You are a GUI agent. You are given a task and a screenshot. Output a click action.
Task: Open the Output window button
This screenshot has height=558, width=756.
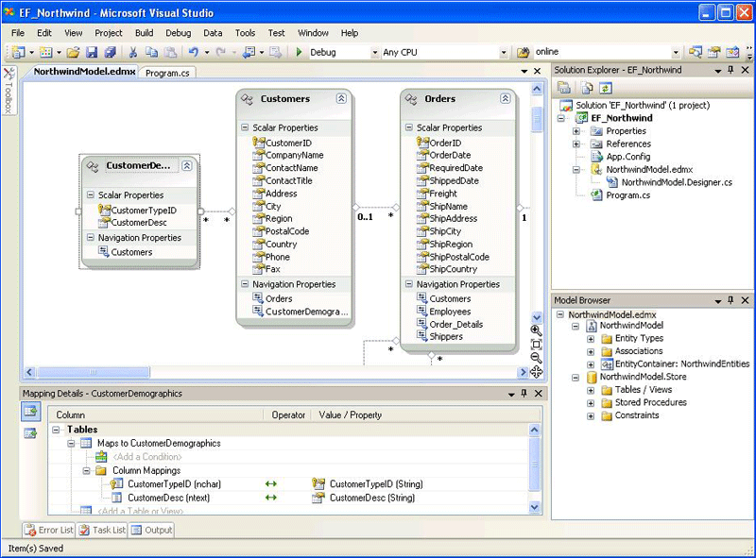coord(151,530)
